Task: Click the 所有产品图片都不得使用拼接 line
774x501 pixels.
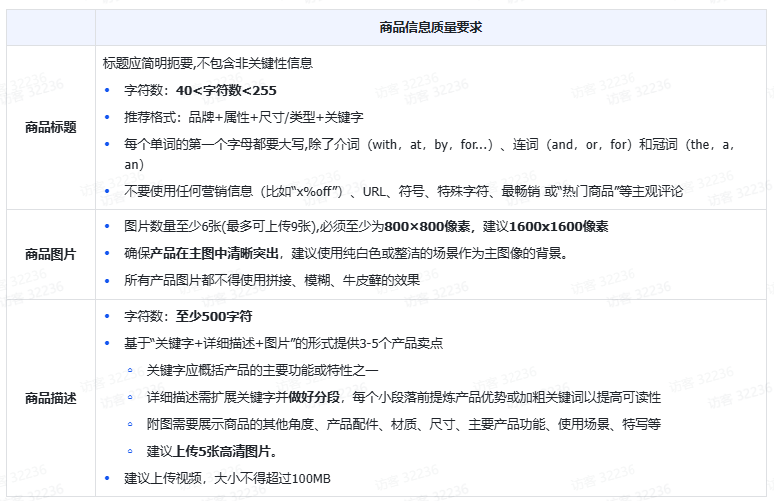Action: click(272, 280)
